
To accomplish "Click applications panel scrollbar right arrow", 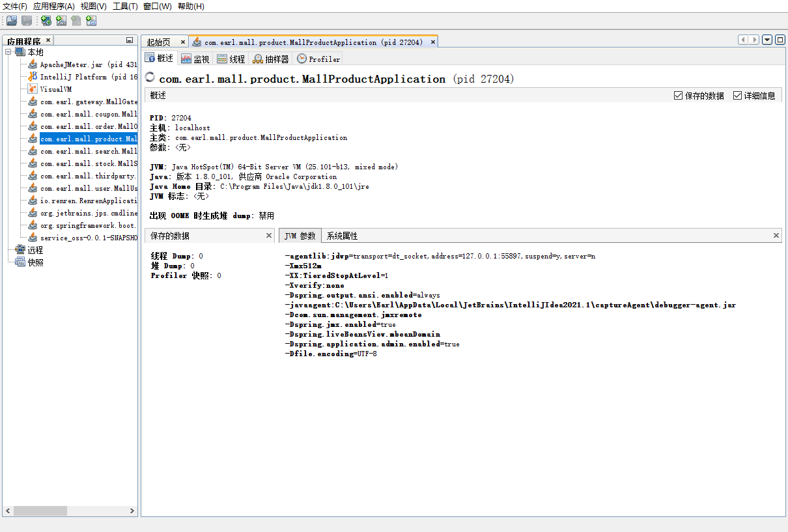I will tap(132, 511).
